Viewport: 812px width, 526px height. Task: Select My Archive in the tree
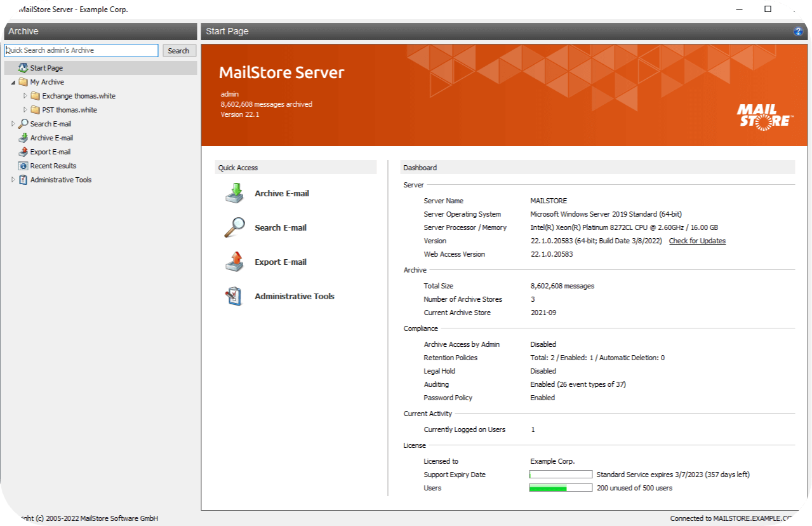(x=47, y=82)
